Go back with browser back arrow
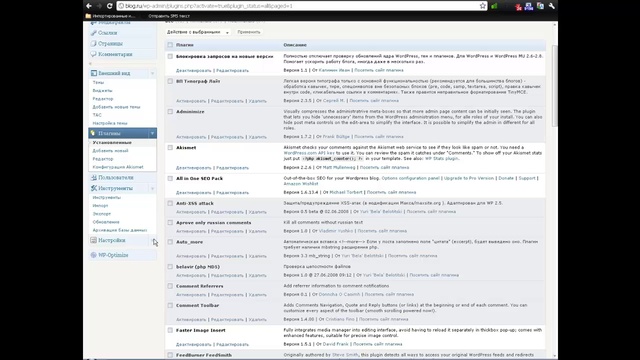Viewport: 640px width, 360px height. [89, 6]
